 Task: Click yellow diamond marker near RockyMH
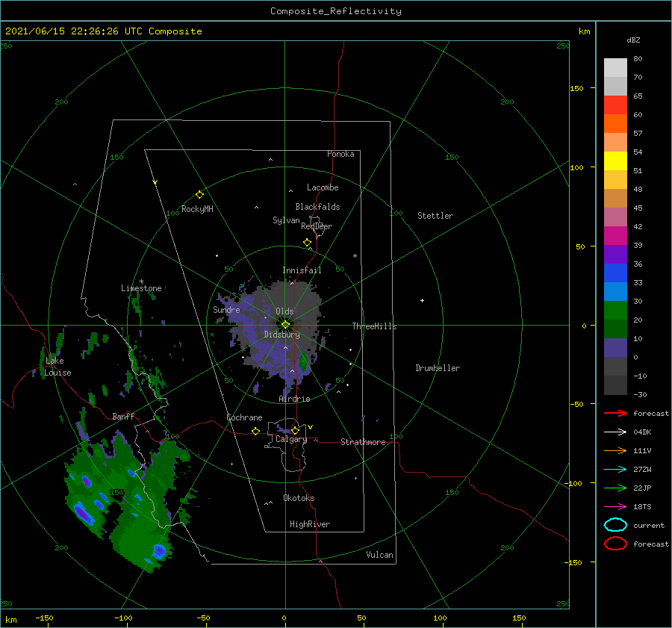click(x=199, y=195)
